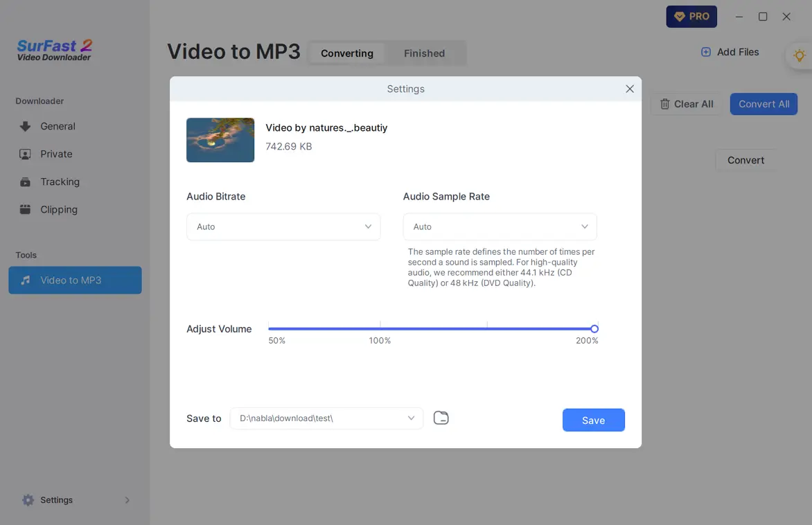Click the Audio Sample Rate dropdown arrow

point(585,226)
